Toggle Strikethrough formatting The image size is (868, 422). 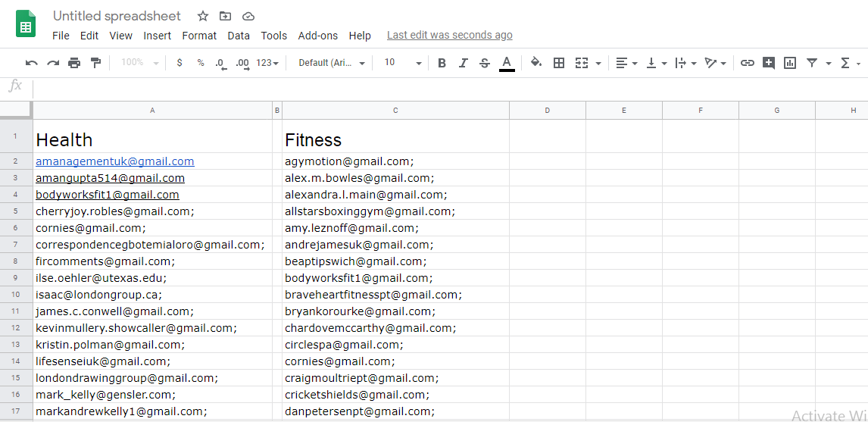(x=485, y=63)
